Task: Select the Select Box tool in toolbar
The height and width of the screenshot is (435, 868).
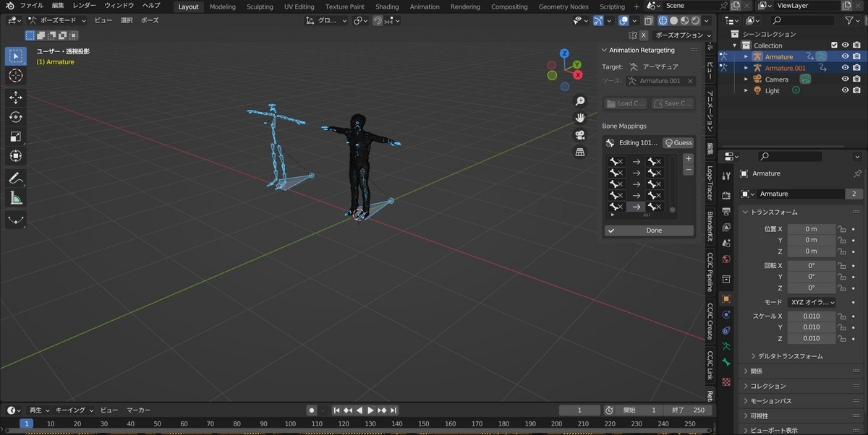Action: point(16,56)
